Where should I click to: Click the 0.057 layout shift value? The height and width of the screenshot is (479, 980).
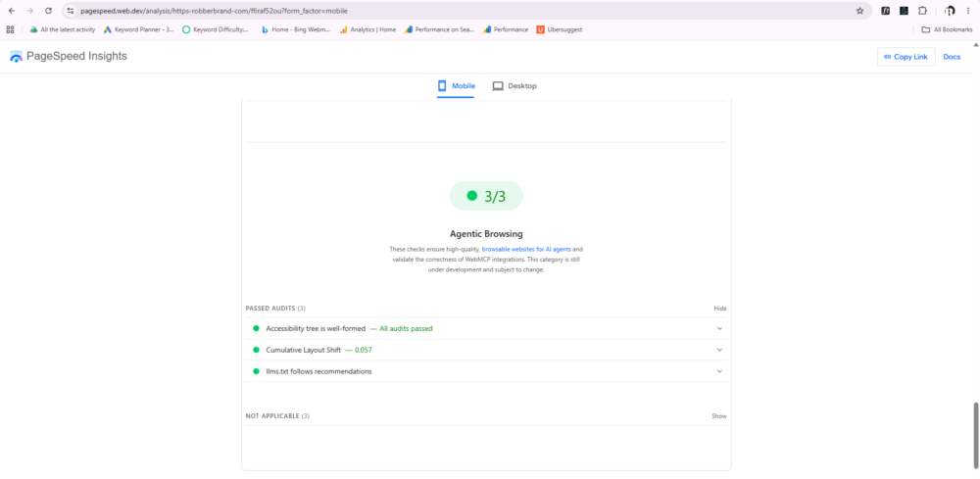364,350
